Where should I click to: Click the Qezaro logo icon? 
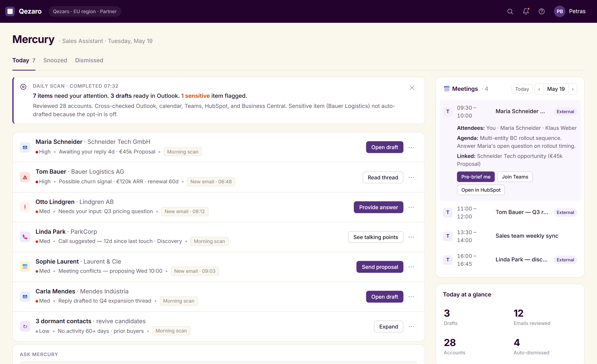pyautogui.click(x=10, y=11)
